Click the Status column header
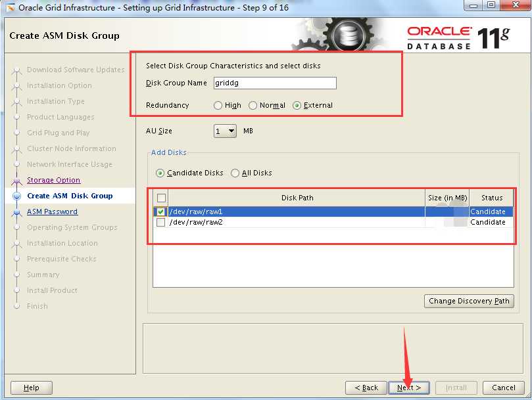Viewport: 532px width, 400px height. pos(491,198)
